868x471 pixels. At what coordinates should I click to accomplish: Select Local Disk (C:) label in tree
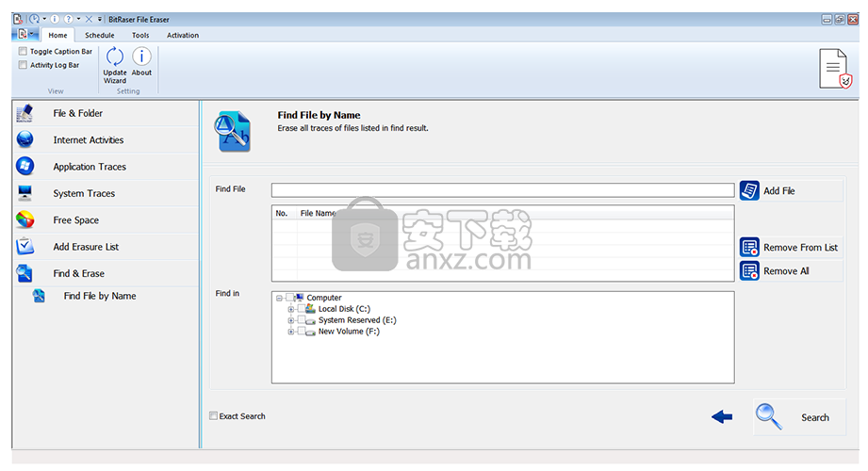click(x=344, y=309)
